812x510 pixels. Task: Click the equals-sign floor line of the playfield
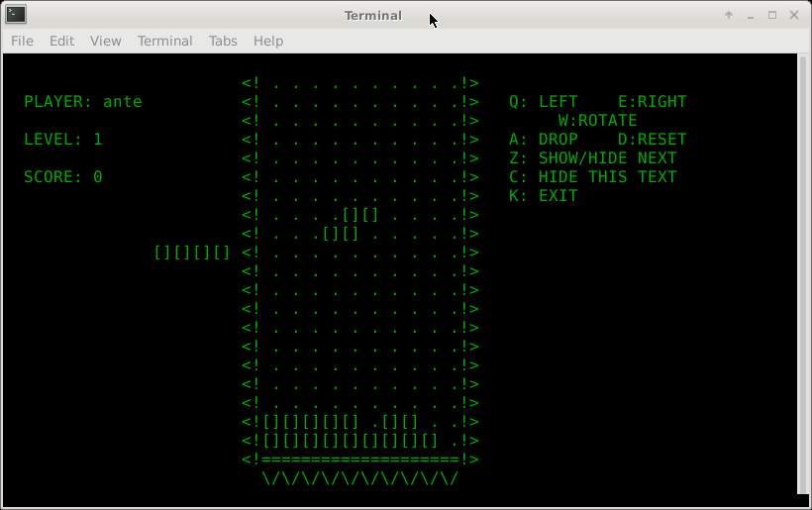tap(360, 459)
